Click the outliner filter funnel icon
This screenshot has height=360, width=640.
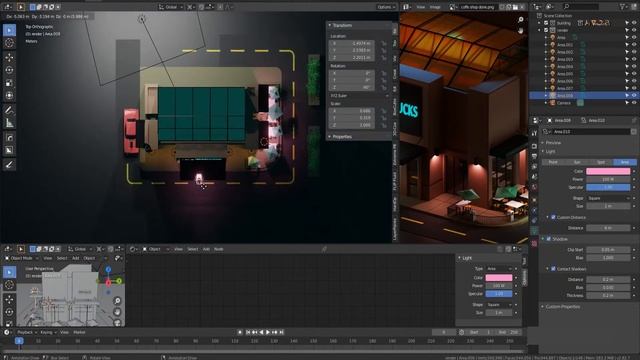[x=622, y=7]
